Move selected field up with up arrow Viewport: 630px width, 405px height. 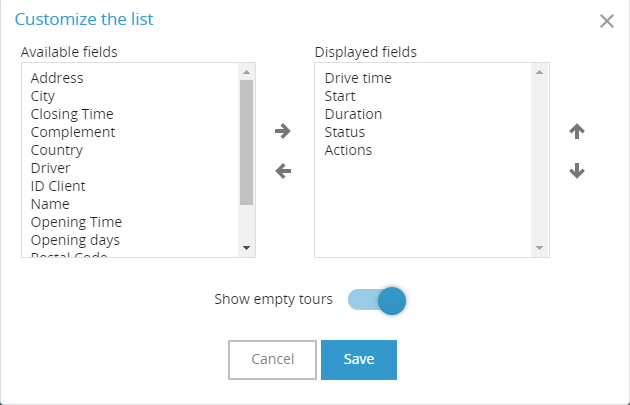(x=577, y=131)
